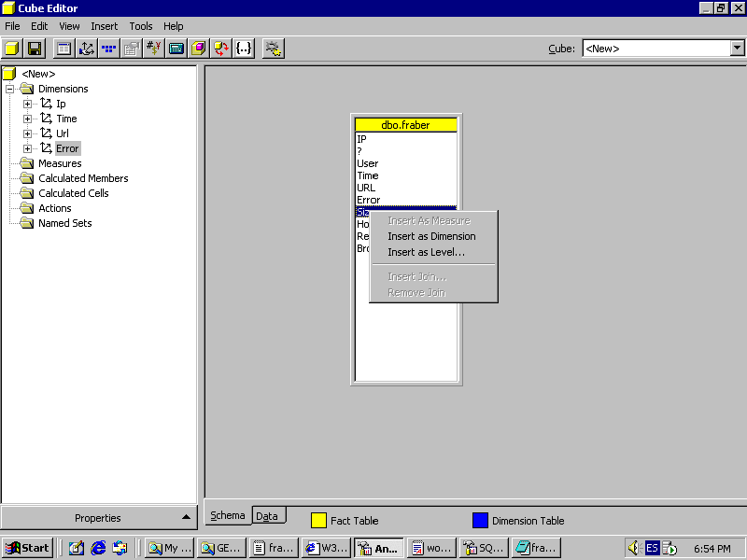Image resolution: width=747 pixels, height=560 pixels.
Task: Choose Insert as Dimension from context menu
Action: coord(431,236)
